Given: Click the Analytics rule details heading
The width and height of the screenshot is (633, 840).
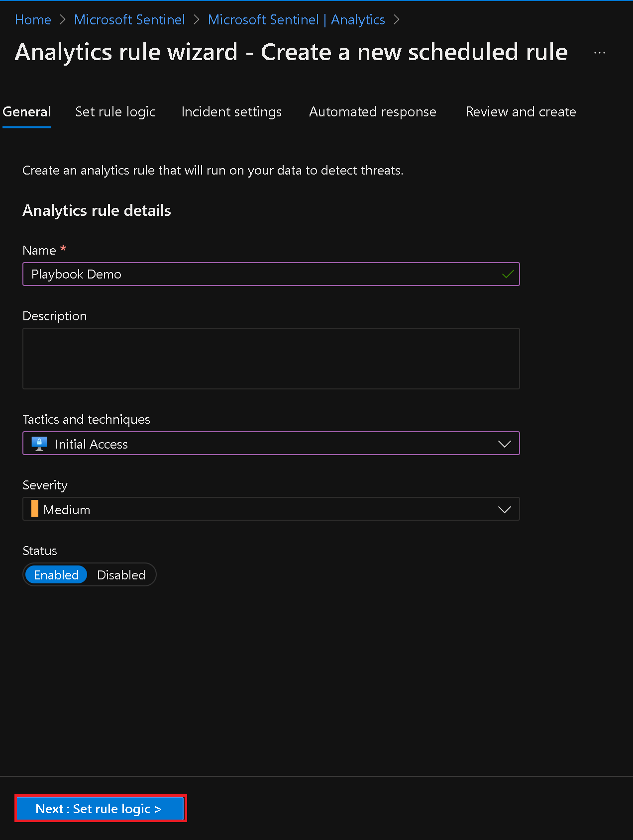Looking at the screenshot, I should pos(97,210).
